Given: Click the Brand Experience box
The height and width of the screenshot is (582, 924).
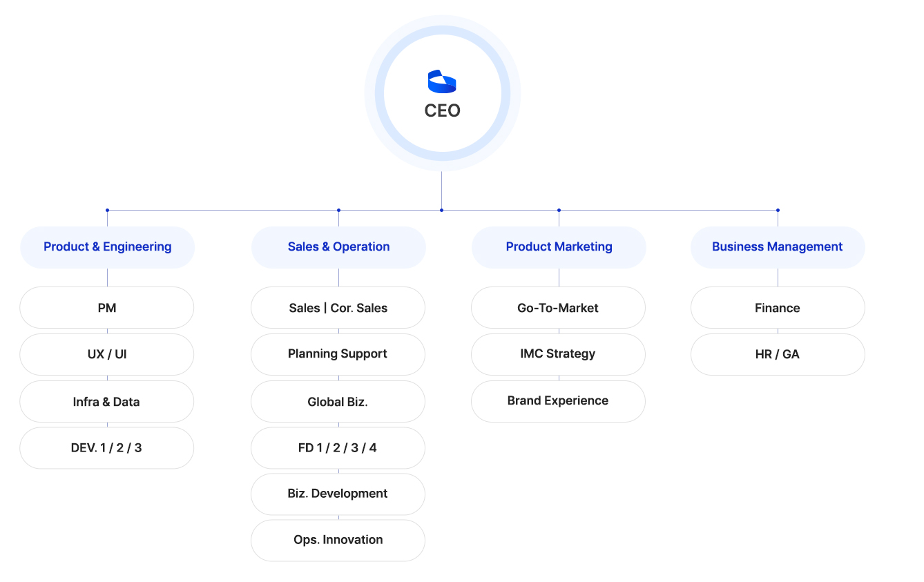Looking at the screenshot, I should (558, 401).
